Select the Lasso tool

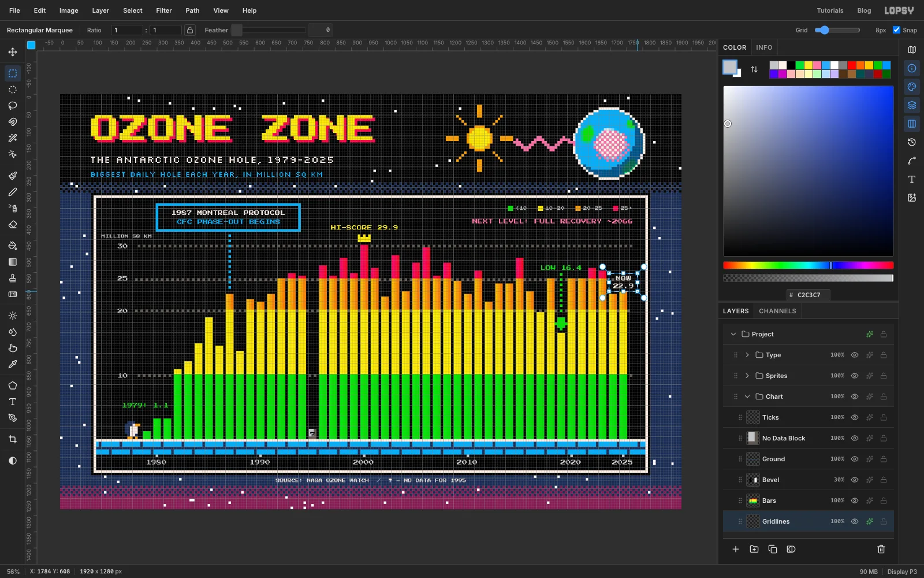tap(13, 106)
